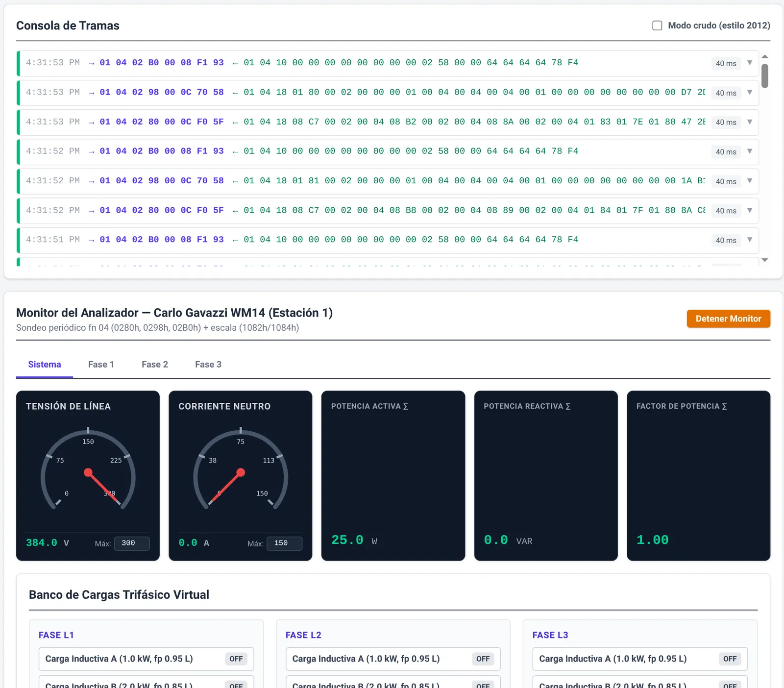
Task: Expand 4:31:53 PM frame with request ending F0 5F
Action: 749,122
